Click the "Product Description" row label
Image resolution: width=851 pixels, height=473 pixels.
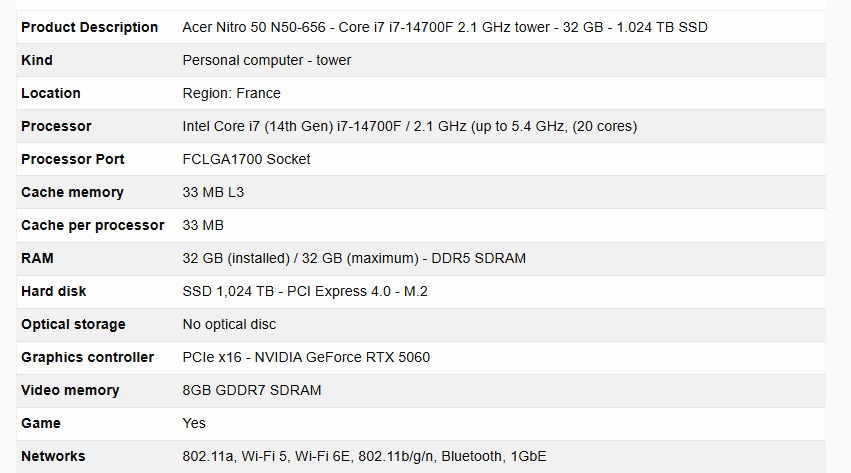pyautogui.click(x=89, y=27)
